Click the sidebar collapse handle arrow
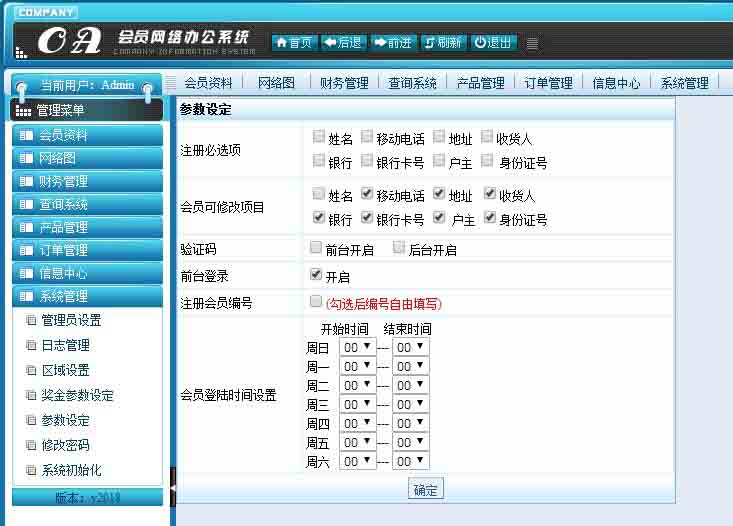 coord(173,488)
